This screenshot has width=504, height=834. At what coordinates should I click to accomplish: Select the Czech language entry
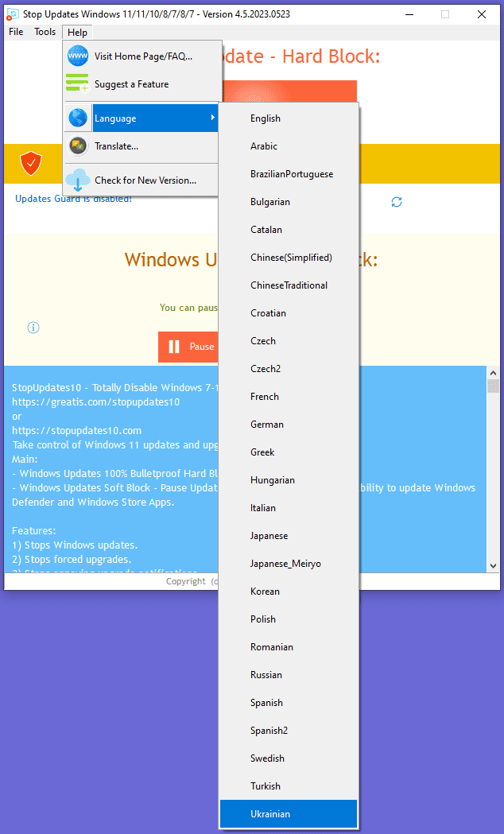click(289, 341)
